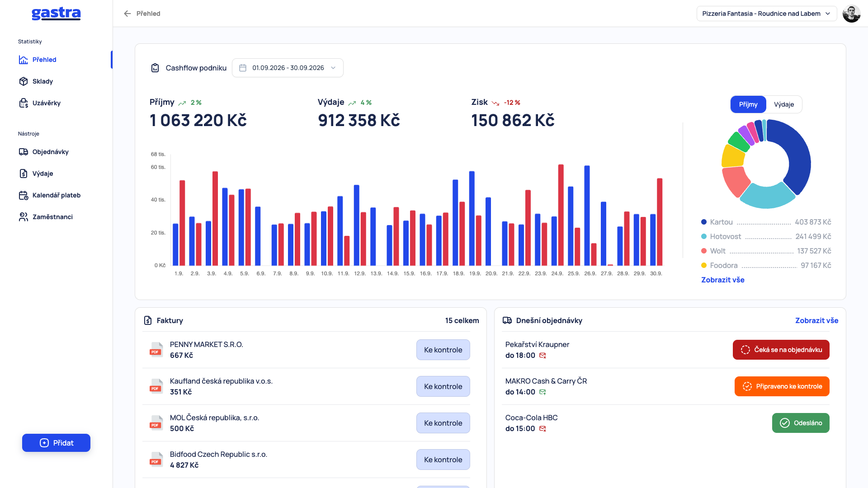Screen dimensions: 868x488
Task: Click the back arrow next to Přehled
Action: point(127,14)
